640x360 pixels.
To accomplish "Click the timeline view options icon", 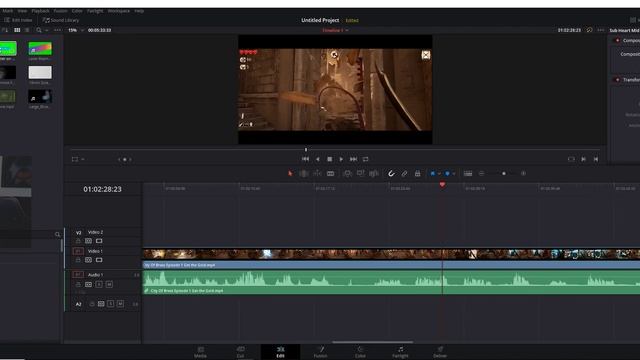I will pos(468,173).
